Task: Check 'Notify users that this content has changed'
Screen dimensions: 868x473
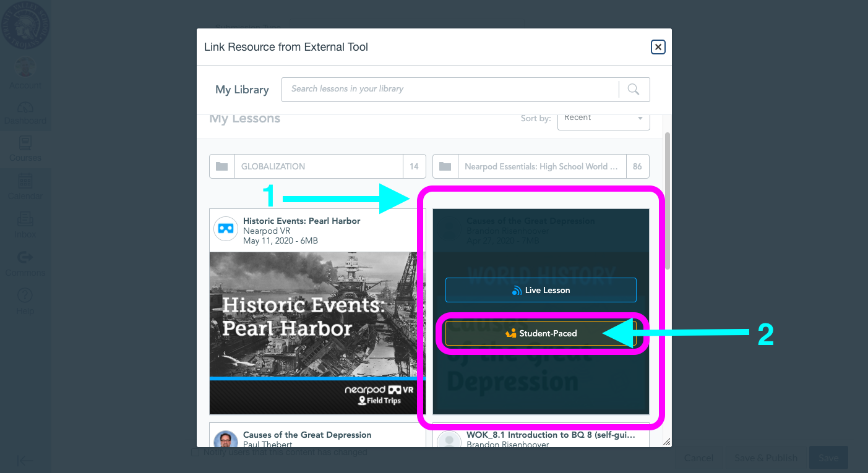Action: point(196,452)
